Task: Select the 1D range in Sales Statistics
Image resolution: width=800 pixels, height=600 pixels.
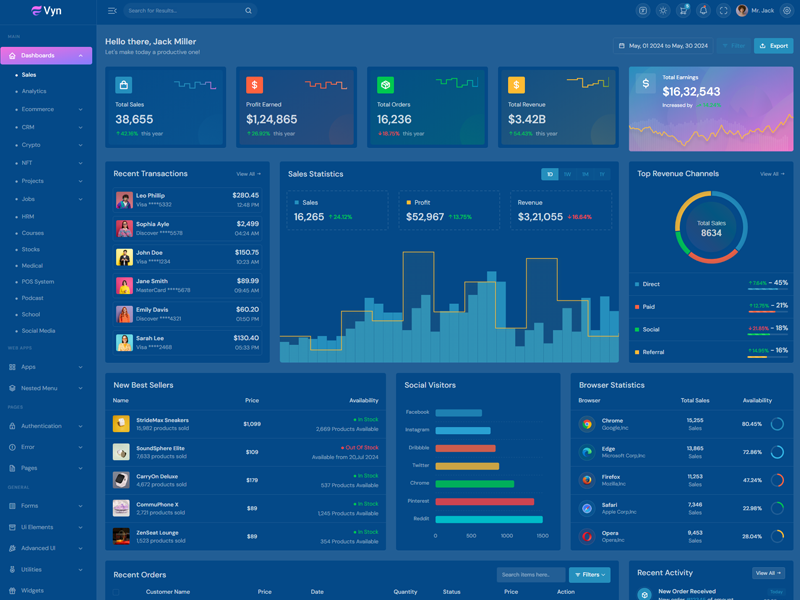Action: tap(549, 174)
